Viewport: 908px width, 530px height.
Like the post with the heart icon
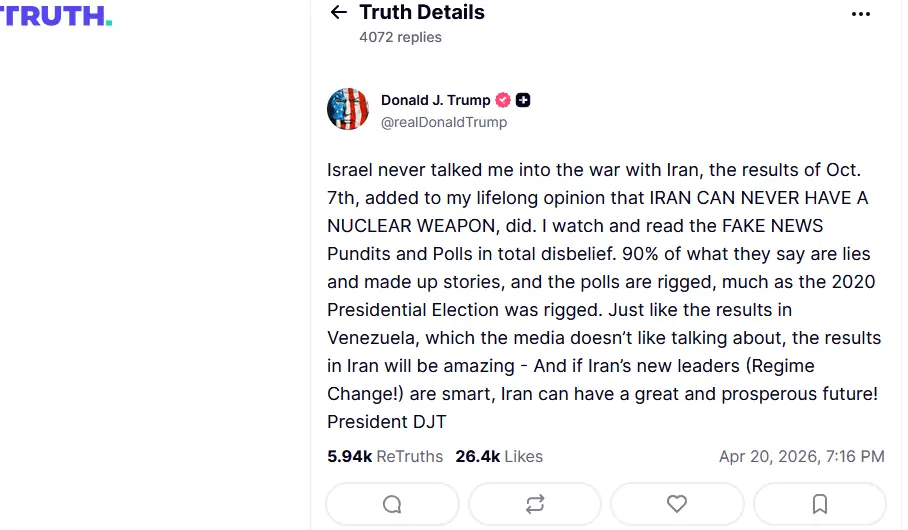pyautogui.click(x=677, y=504)
